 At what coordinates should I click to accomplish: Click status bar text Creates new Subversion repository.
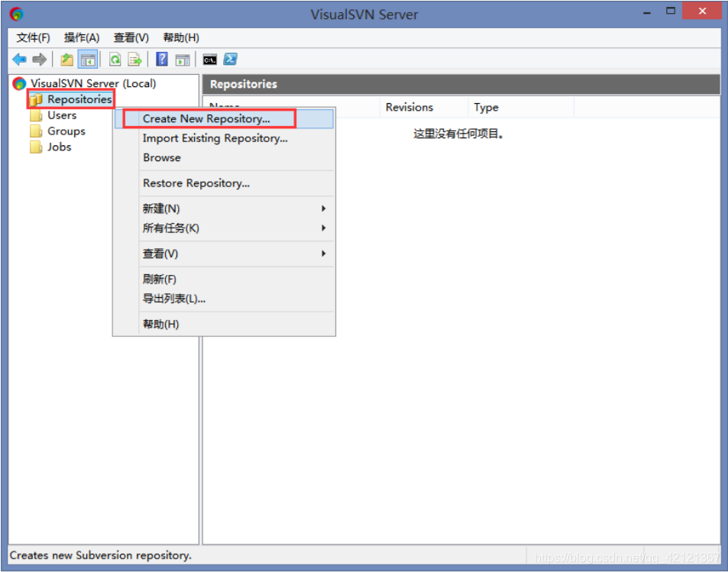[x=100, y=555]
